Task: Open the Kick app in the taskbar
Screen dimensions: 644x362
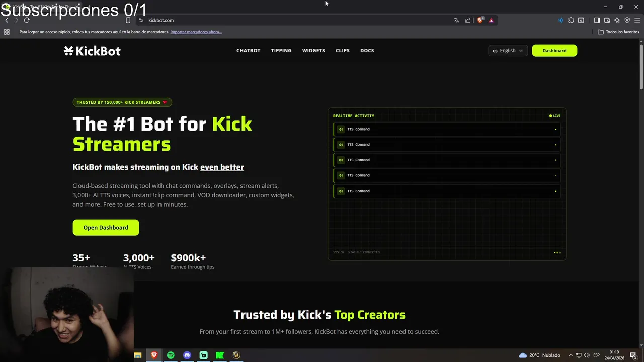Action: (220, 355)
